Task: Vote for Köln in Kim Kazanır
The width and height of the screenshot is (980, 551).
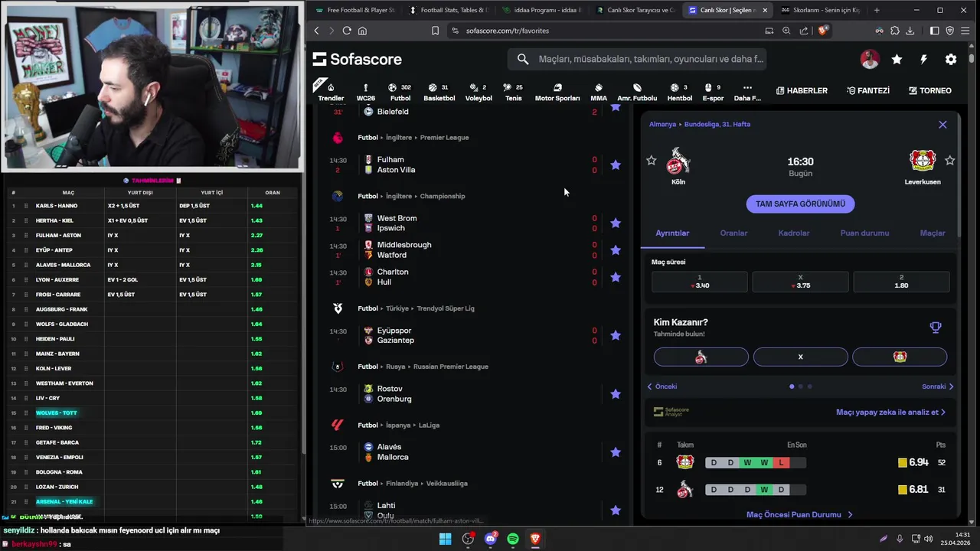Action: [x=701, y=357]
